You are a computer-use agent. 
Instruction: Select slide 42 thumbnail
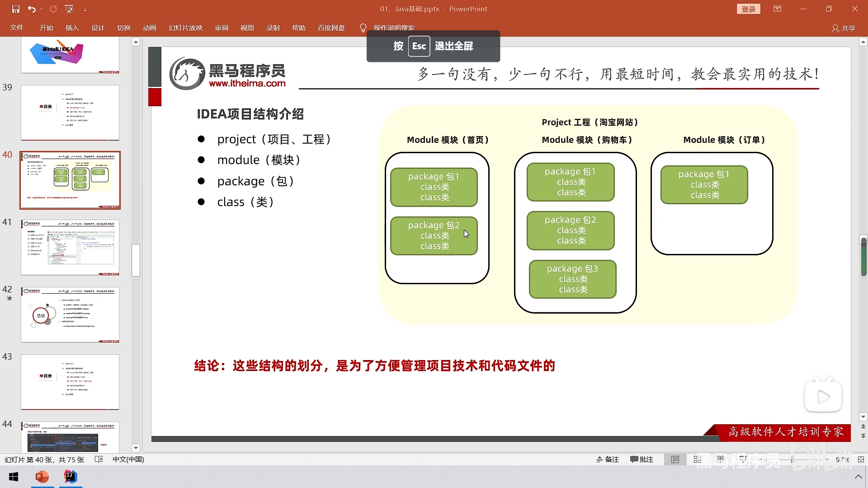70,315
